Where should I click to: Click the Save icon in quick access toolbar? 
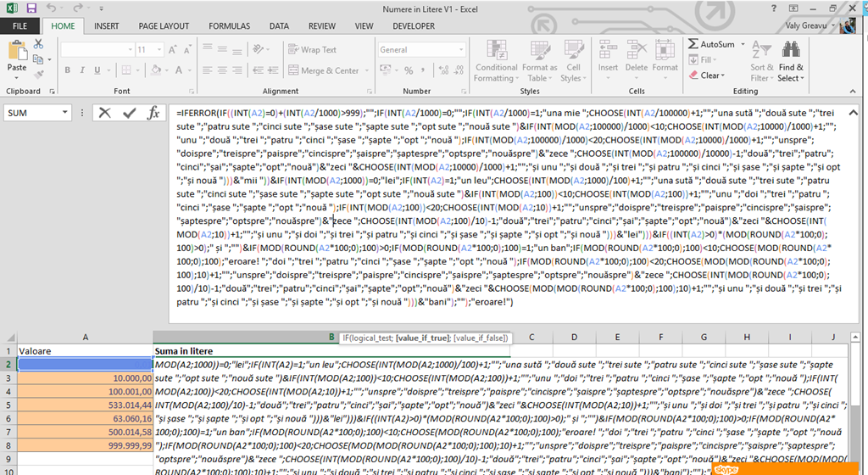click(31, 8)
